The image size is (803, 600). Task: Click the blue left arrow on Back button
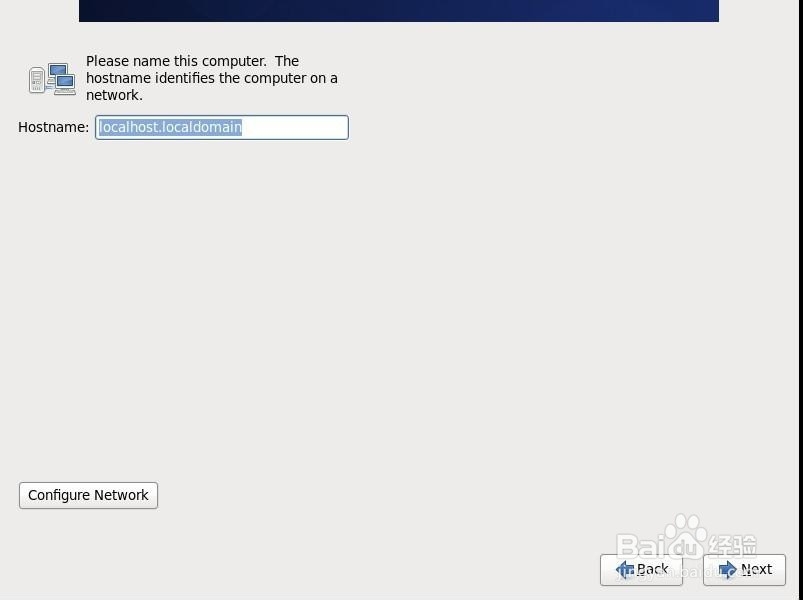[x=626, y=569]
